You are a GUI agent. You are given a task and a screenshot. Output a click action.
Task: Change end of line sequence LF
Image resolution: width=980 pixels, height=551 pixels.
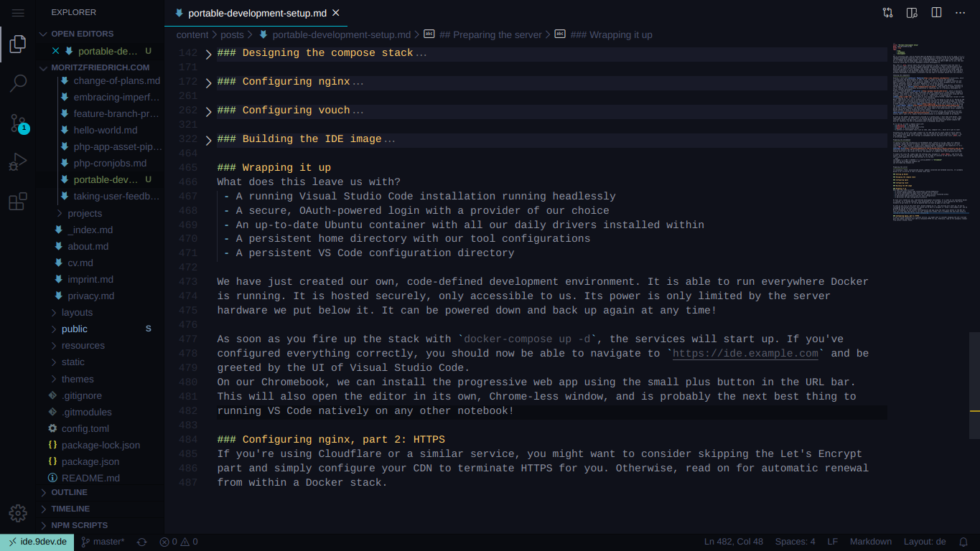pyautogui.click(x=833, y=542)
